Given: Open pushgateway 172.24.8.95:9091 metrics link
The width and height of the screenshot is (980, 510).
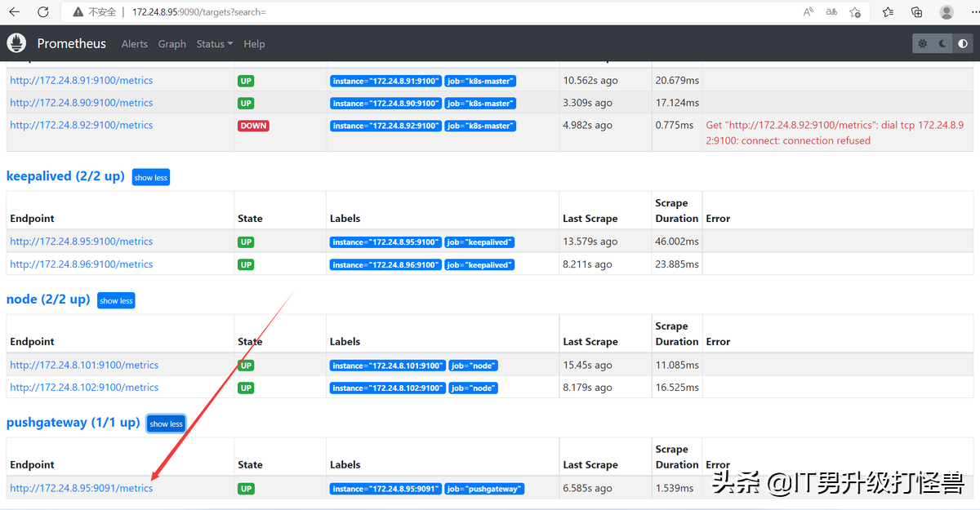Looking at the screenshot, I should (82, 489).
